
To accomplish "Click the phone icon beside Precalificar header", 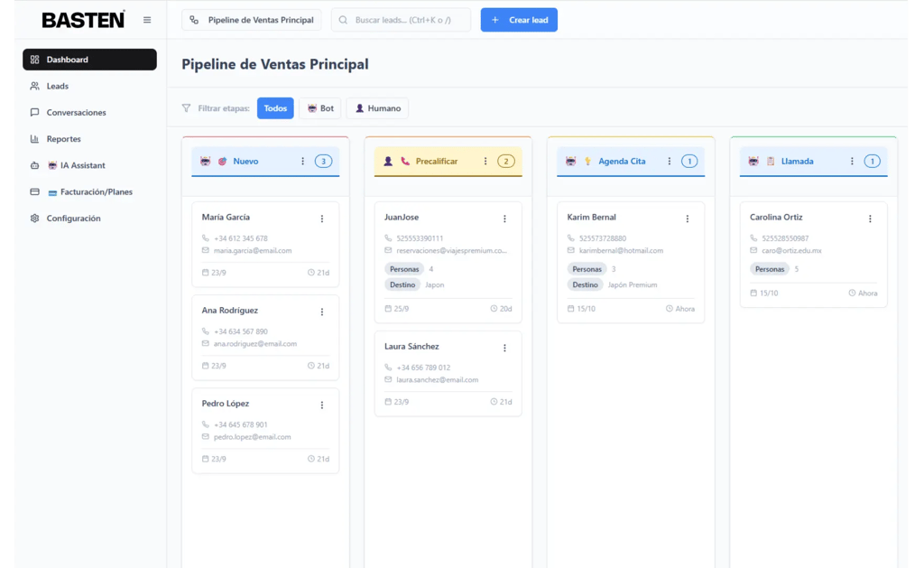I will point(404,161).
